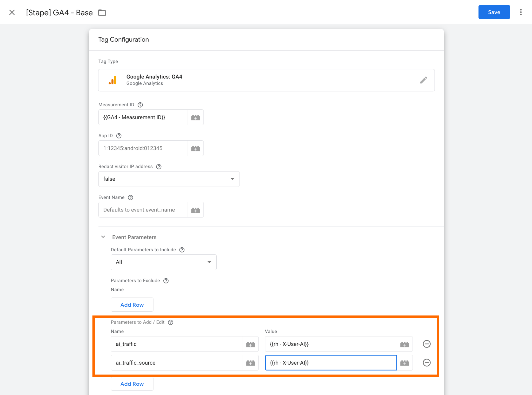
Task: Insert variable for ai_traffic value field
Action: [x=405, y=344]
